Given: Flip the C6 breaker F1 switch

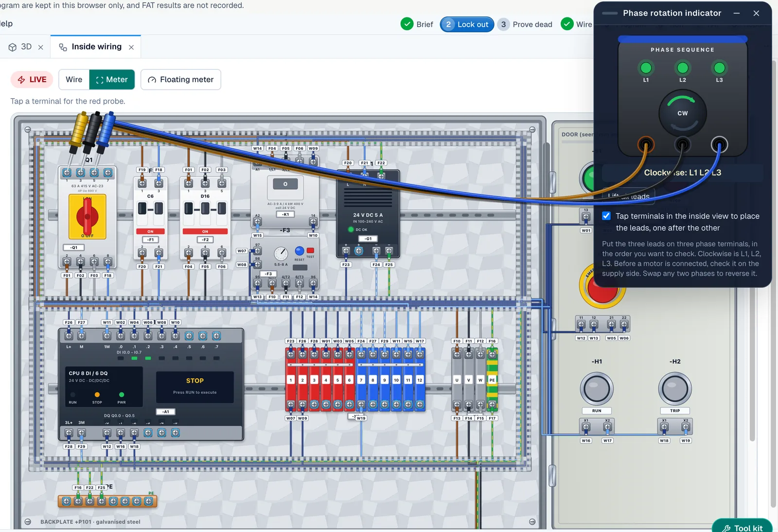Looking at the screenshot, I should pyautogui.click(x=150, y=209).
